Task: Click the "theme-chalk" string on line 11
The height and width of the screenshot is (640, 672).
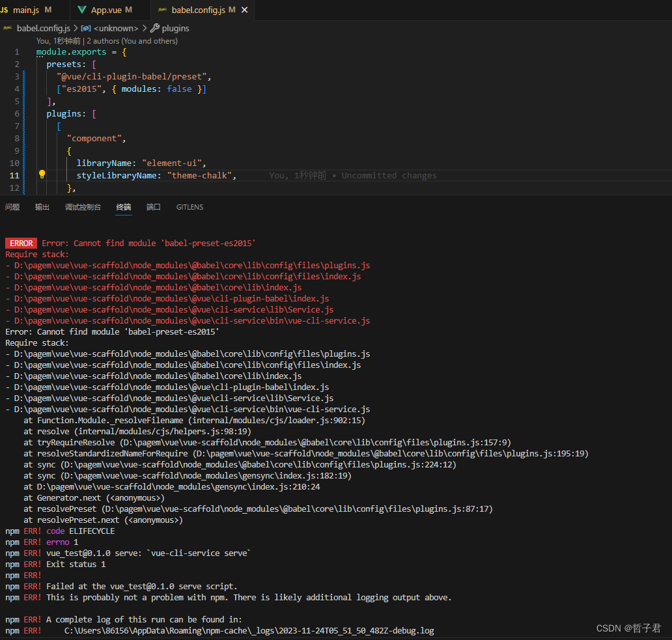Action: (199, 176)
